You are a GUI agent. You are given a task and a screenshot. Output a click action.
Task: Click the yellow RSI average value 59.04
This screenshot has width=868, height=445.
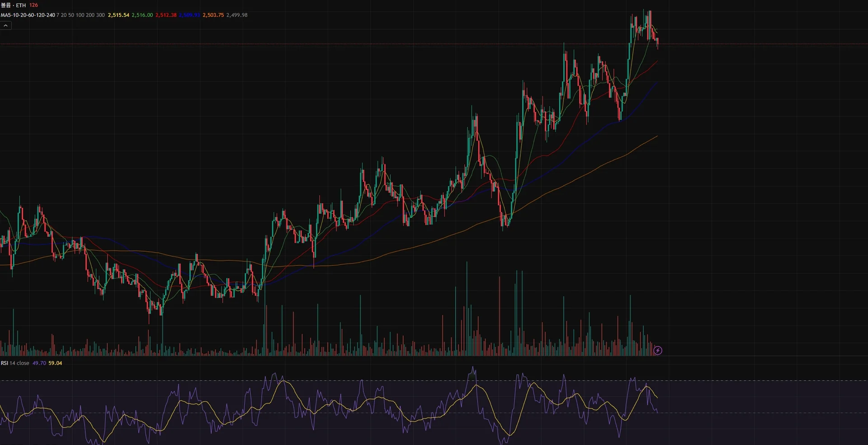pyautogui.click(x=55, y=363)
